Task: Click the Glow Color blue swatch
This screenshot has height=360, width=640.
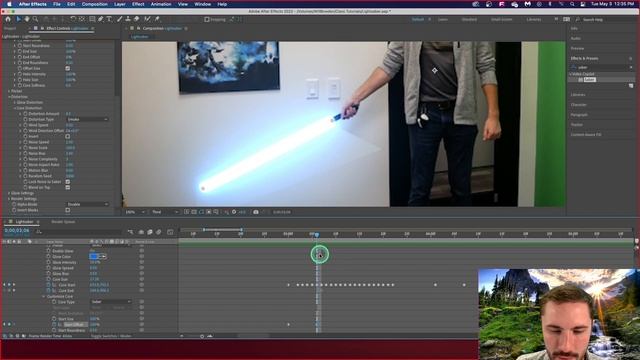Action: 94,257
